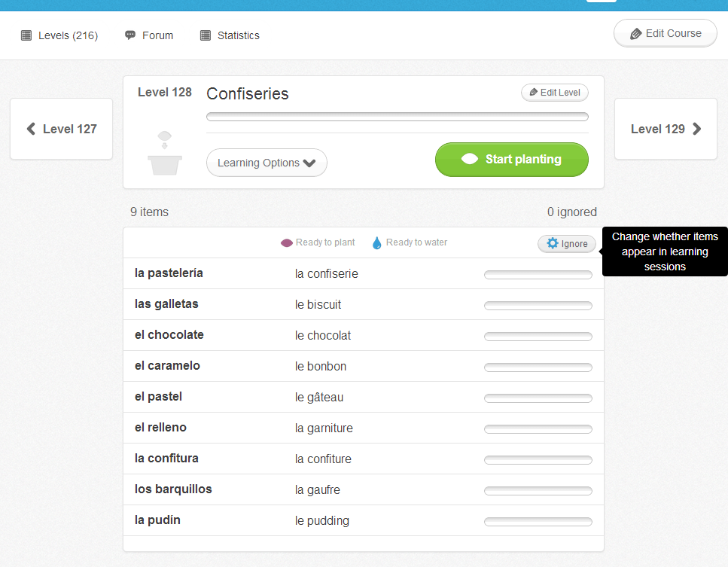This screenshot has width=728, height=567.
Task: Click the blue Ready to water drop icon
Action: (377, 243)
